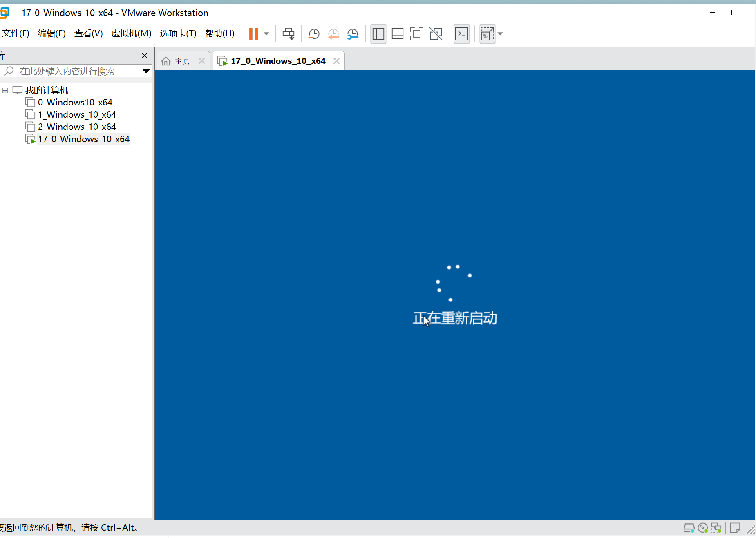
Task: Select 17_0_Windows_10_x64 in library tree
Action: click(84, 139)
